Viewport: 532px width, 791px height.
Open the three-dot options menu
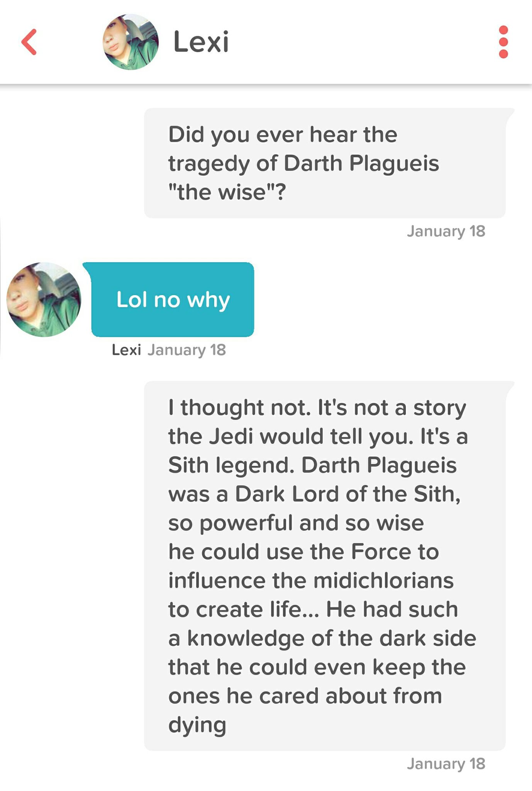click(x=503, y=42)
